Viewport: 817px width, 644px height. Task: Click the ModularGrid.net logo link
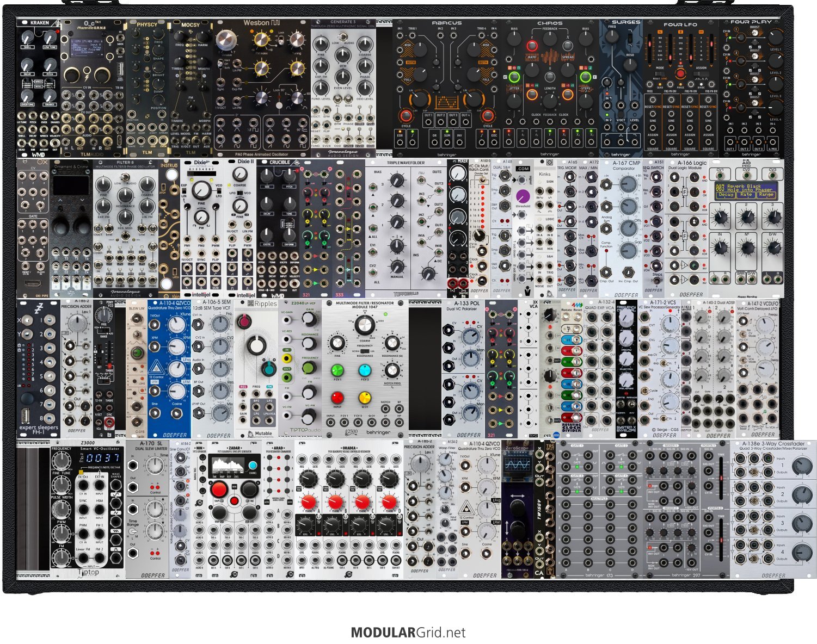(408, 633)
